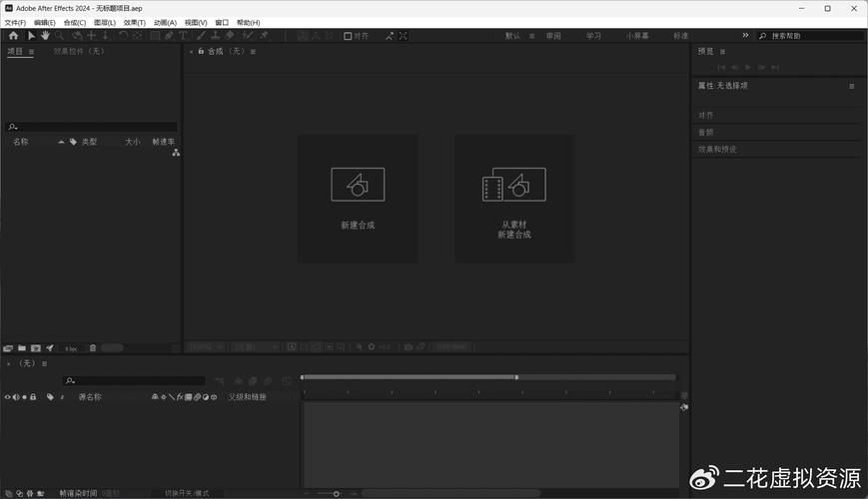Click the new folder icon in Project panel

pos(21,348)
